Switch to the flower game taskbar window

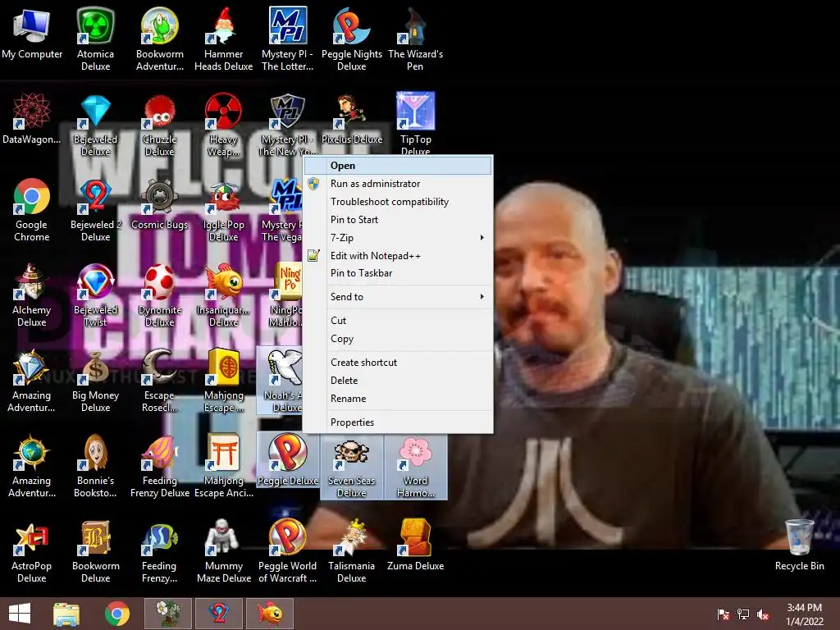pyautogui.click(x=168, y=614)
